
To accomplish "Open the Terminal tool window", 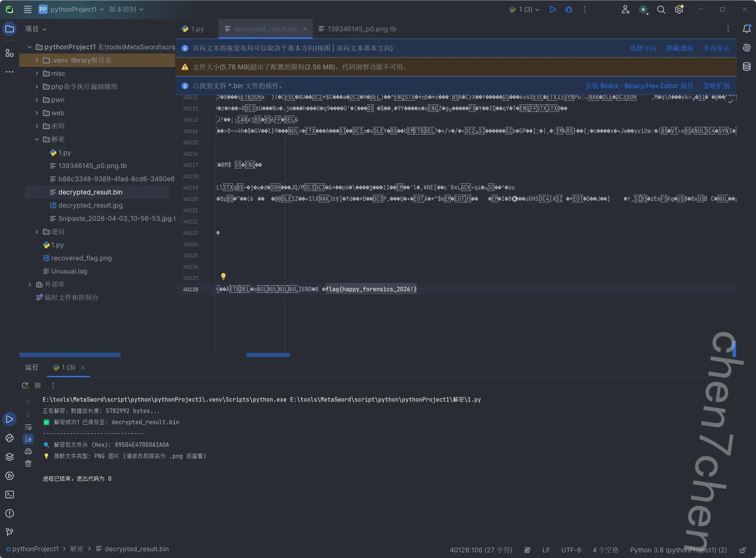I will coord(9,495).
